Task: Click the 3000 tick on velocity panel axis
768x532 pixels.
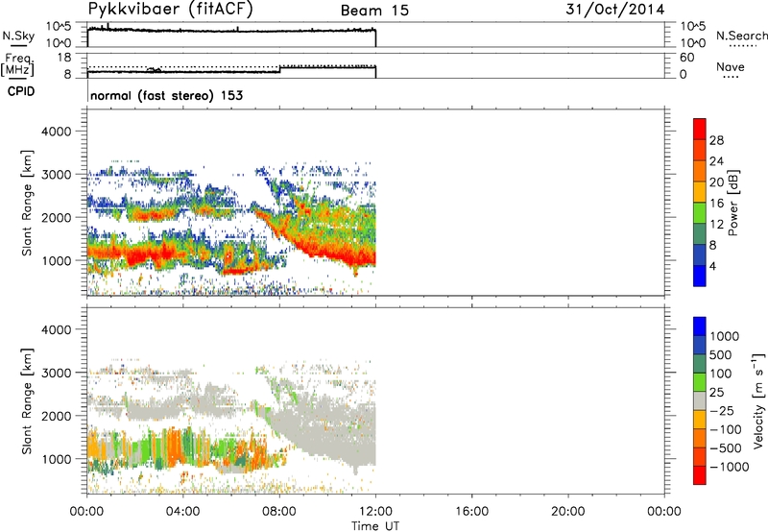Action: [x=57, y=373]
